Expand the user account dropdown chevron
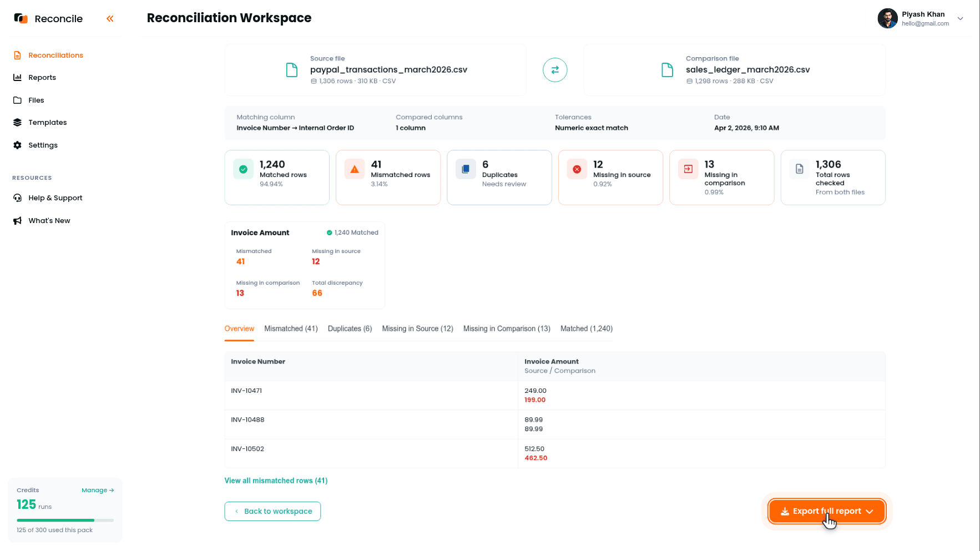 tap(960, 19)
